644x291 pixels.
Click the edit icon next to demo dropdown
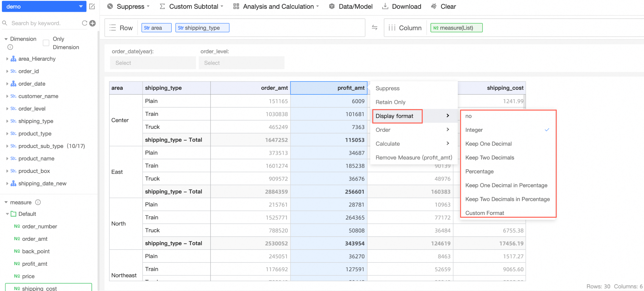[92, 6]
